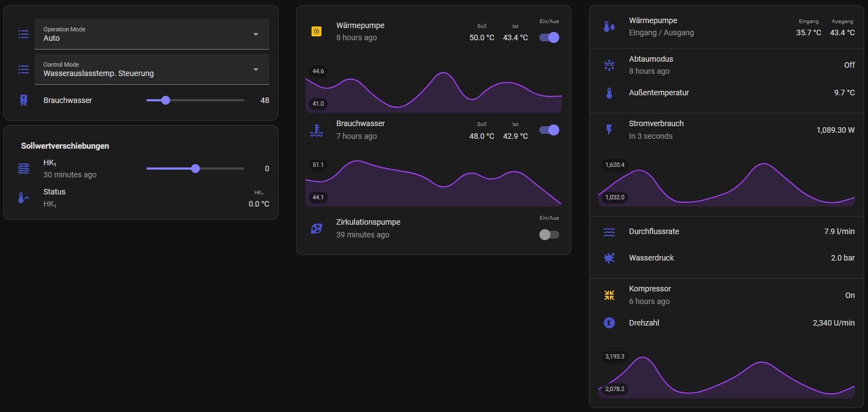Click the Brauchwasser water temperature icon
The width and height of the screenshot is (868, 412).
[316, 130]
